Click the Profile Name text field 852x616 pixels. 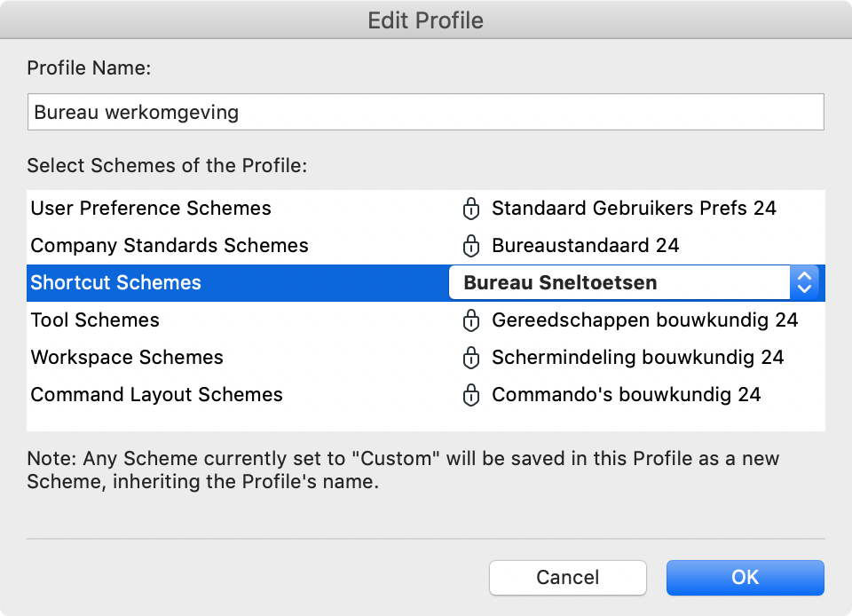426,112
